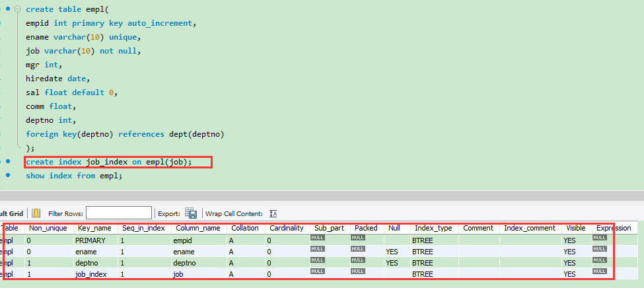Viewport: 644px width, 288px height.
Task: Click the line 'comm float,'
Action: click(51, 106)
